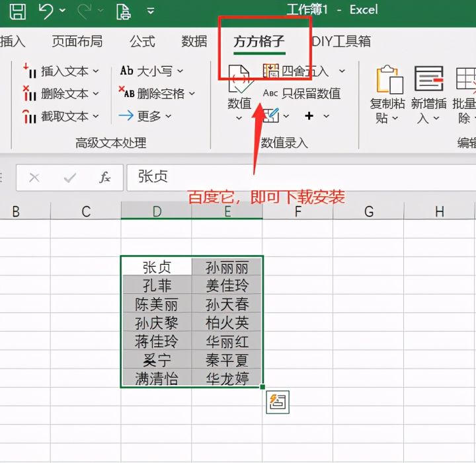Click the Undo arrow icon
The height and width of the screenshot is (463, 476).
[x=46, y=11]
